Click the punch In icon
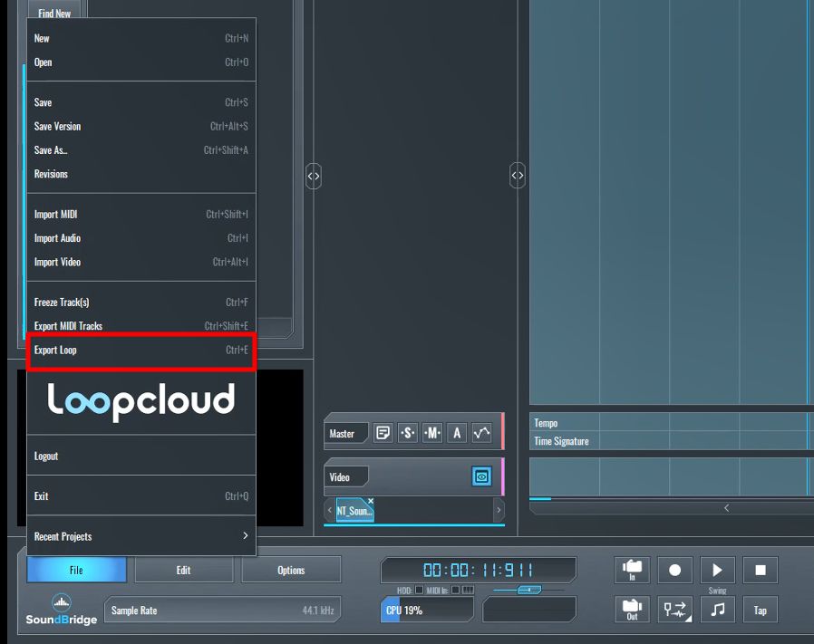Image resolution: width=814 pixels, height=644 pixels. coord(632,570)
